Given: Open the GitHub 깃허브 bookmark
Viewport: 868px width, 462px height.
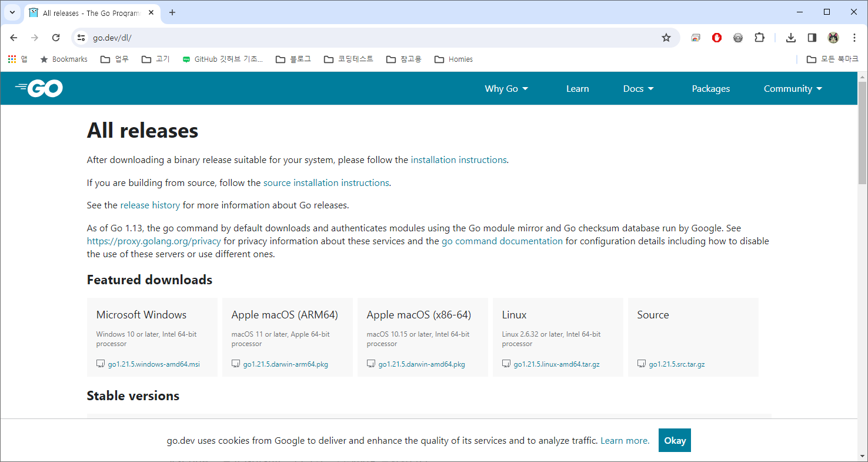Looking at the screenshot, I should point(223,59).
